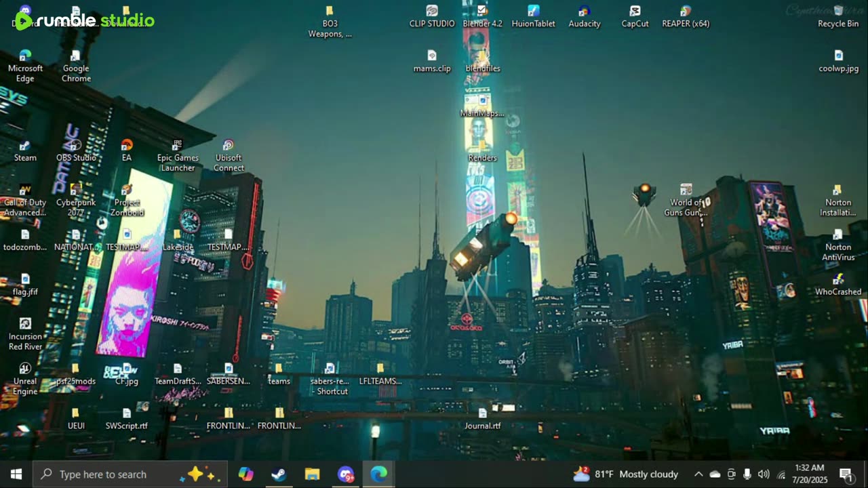Image resolution: width=868 pixels, height=488 pixels.
Task: Select the Recycle Bin icon
Action: pyautogui.click(x=839, y=16)
